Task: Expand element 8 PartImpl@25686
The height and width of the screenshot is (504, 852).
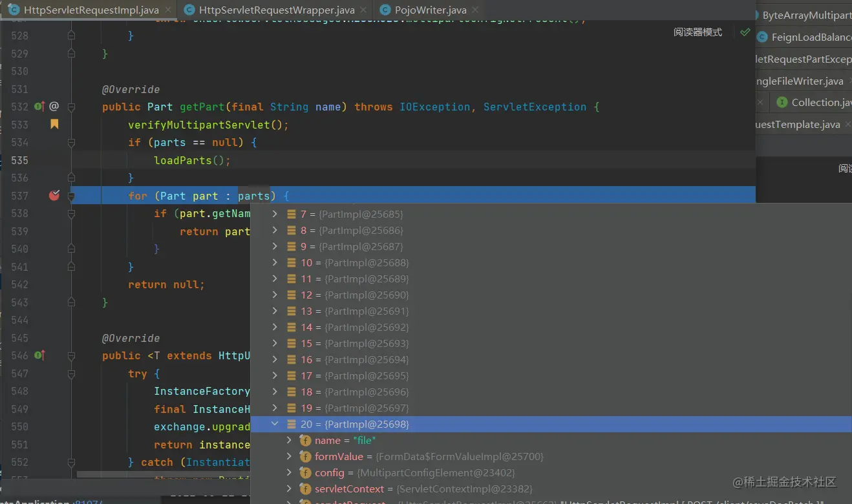Action: (275, 230)
